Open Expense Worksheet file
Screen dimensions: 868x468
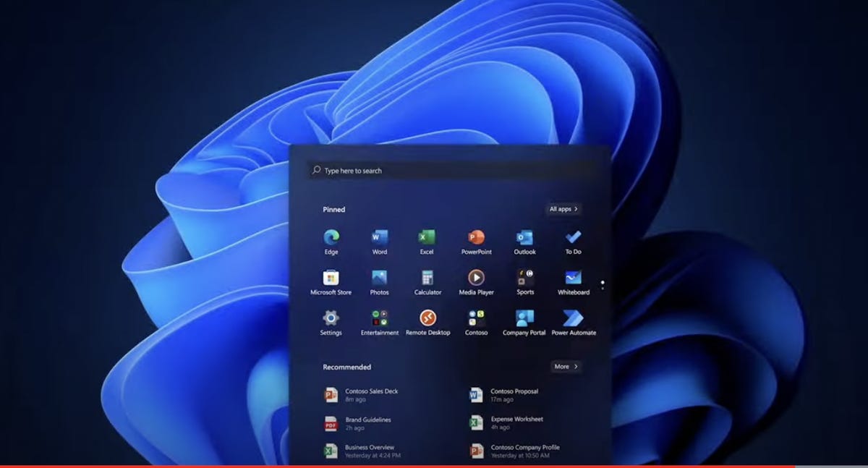tap(506, 423)
